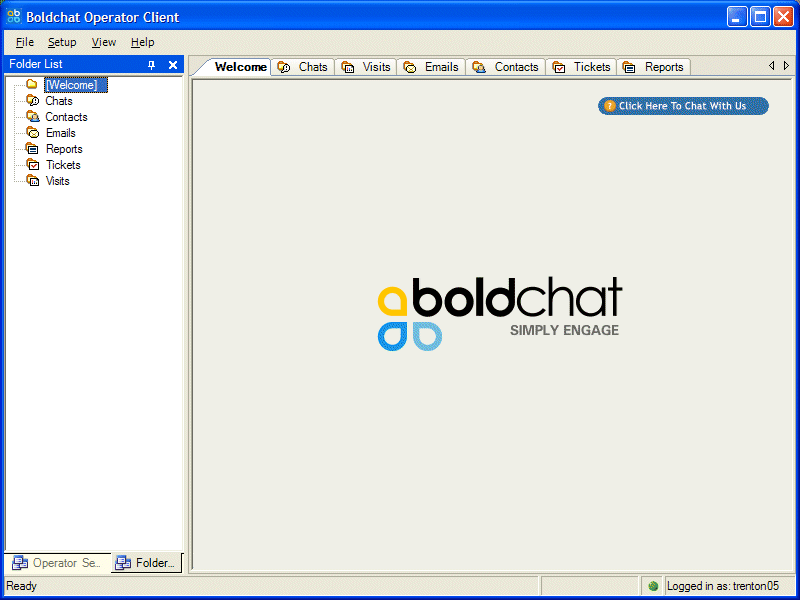Switch to the Contacts tab
800x600 pixels.
pyautogui.click(x=506, y=67)
